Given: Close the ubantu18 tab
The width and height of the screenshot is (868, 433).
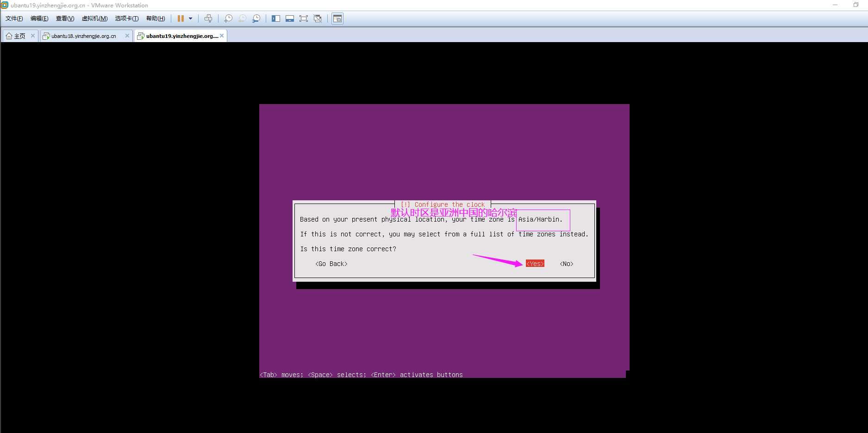Looking at the screenshot, I should point(127,36).
